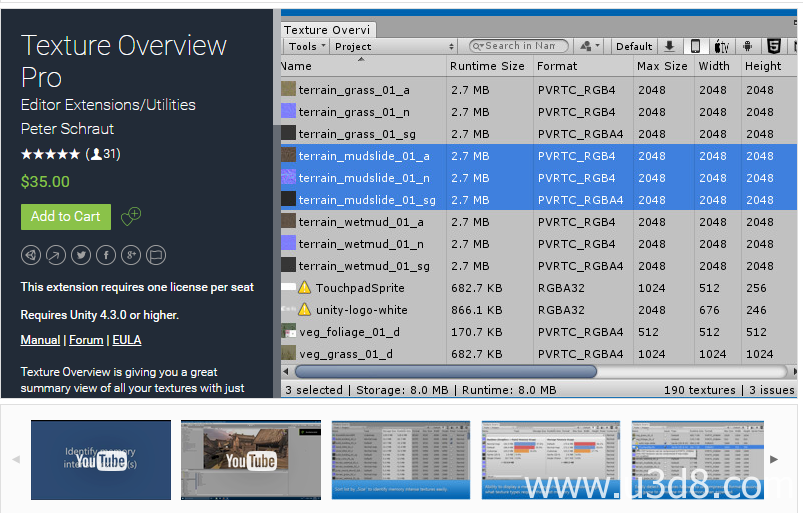The height and width of the screenshot is (513, 803).
Task: Click veg_grass_01_d preview icon
Action: point(289,353)
